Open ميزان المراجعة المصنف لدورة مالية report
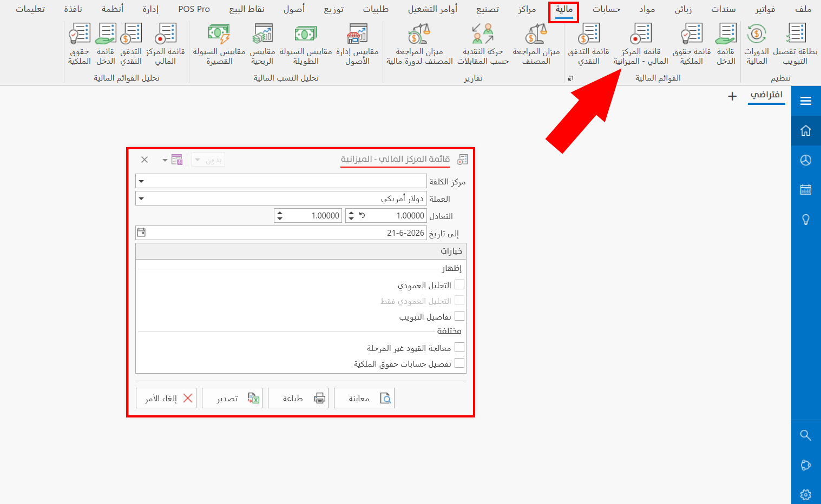The height and width of the screenshot is (504, 821). pos(419,44)
